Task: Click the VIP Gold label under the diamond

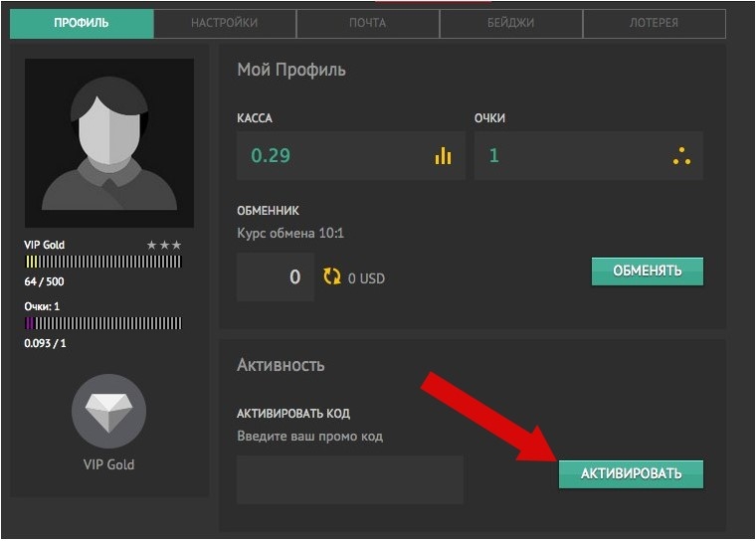Action: point(109,464)
